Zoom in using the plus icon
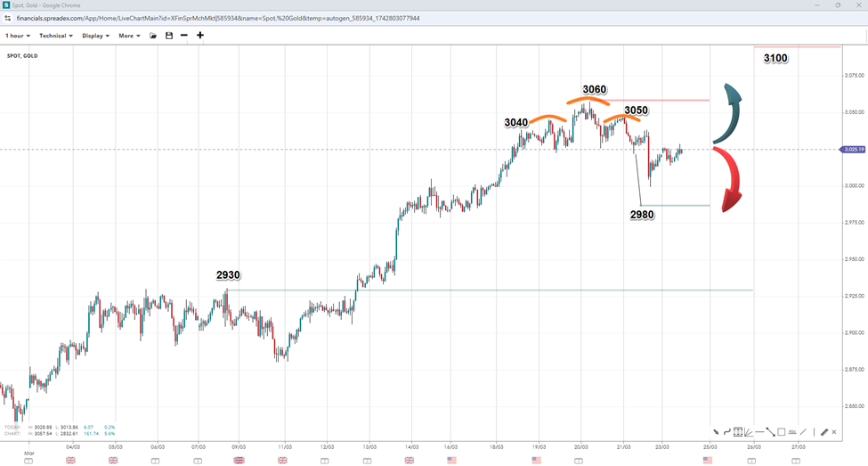The width and height of the screenshot is (868, 466). tap(200, 36)
